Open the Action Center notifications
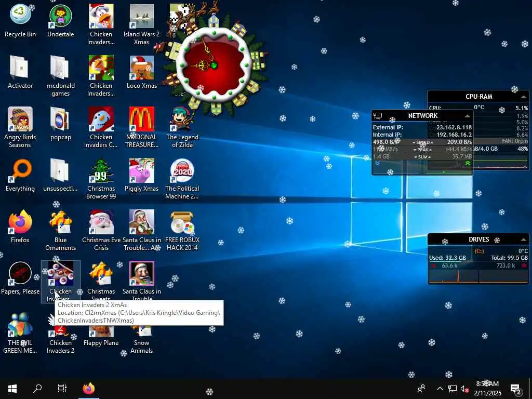Viewport: 532px width, 399px height. 516,389
